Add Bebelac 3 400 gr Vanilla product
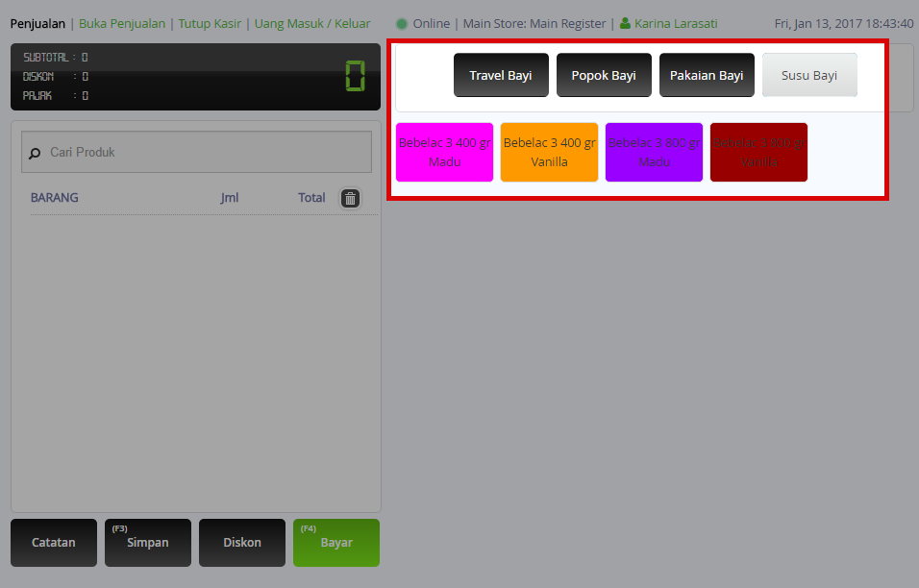 549,152
